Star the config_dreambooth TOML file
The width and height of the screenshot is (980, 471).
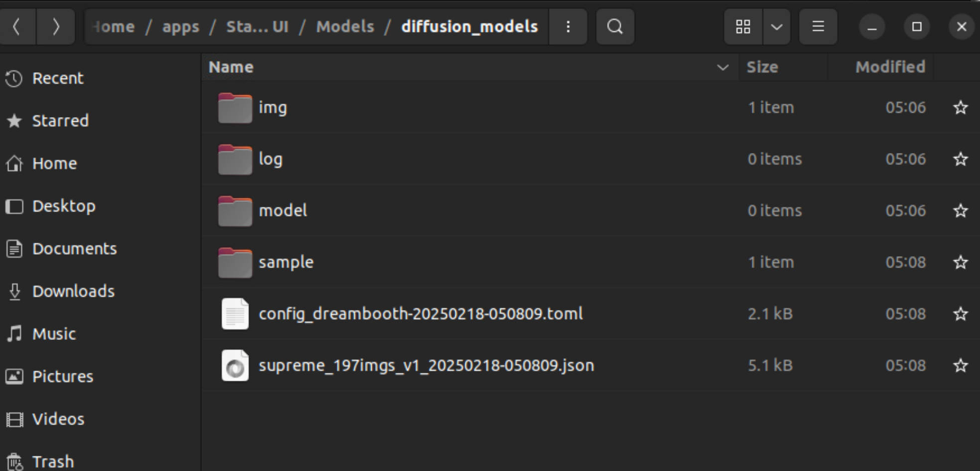(x=960, y=314)
